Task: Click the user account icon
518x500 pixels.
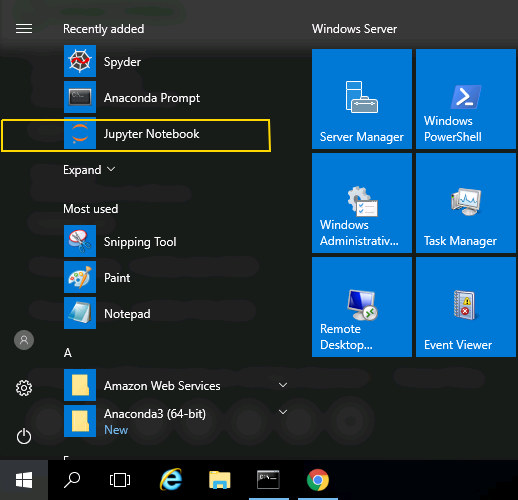Action: point(24,340)
